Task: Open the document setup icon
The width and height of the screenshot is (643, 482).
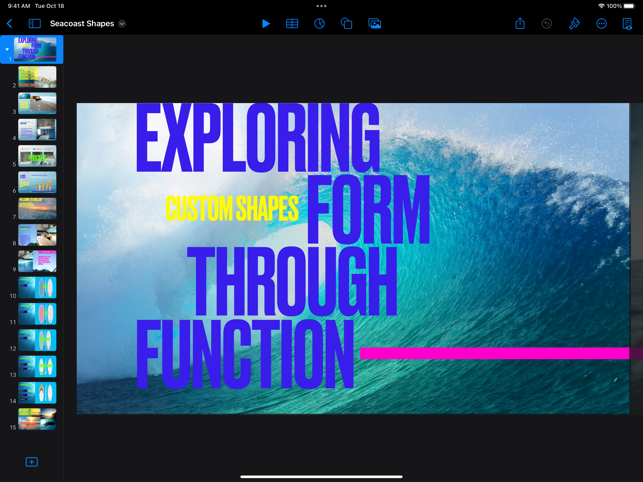Action: coord(627,23)
